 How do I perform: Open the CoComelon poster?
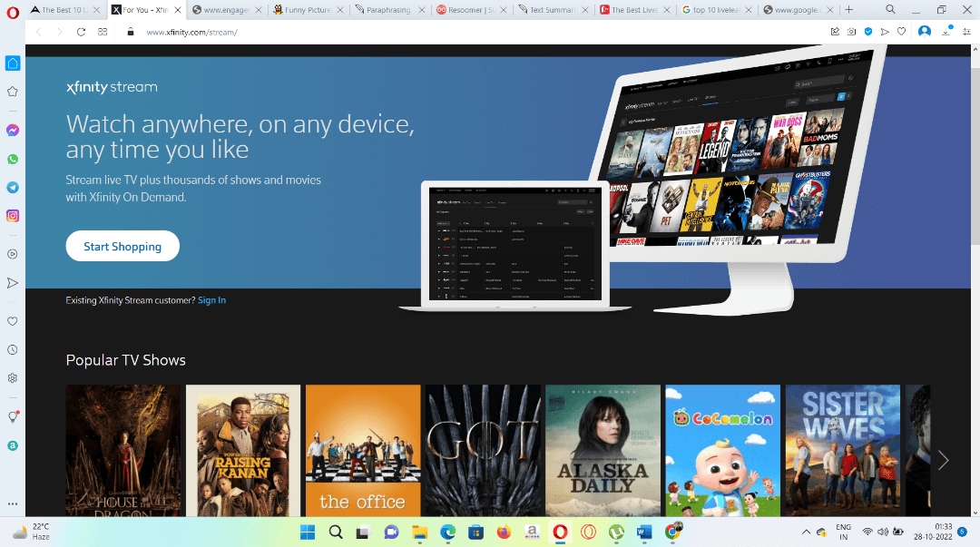[723, 450]
